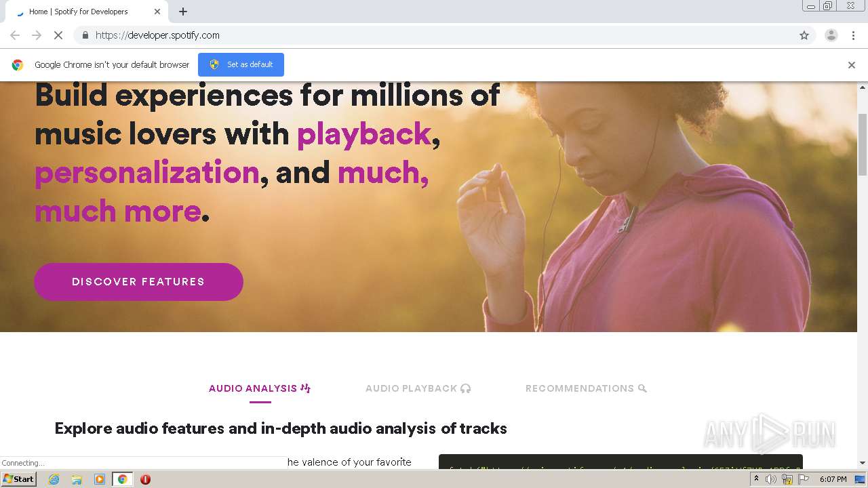Click the page vertical scrollbar thumb
The image size is (868, 488).
[x=863, y=144]
